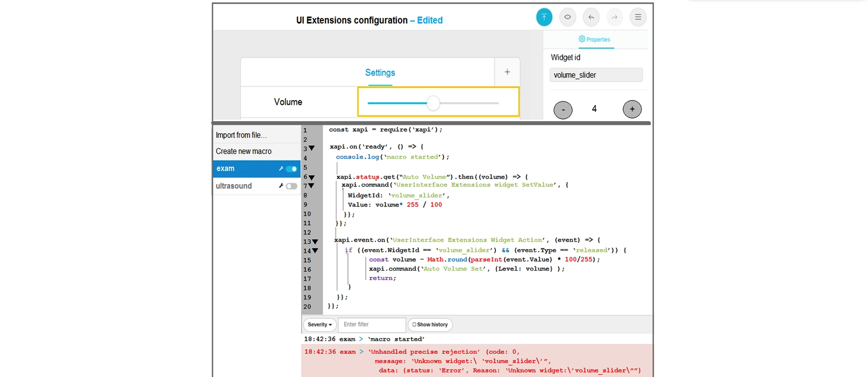The height and width of the screenshot is (377, 868).
Task: Click the undo arrow icon
Action: click(x=591, y=17)
